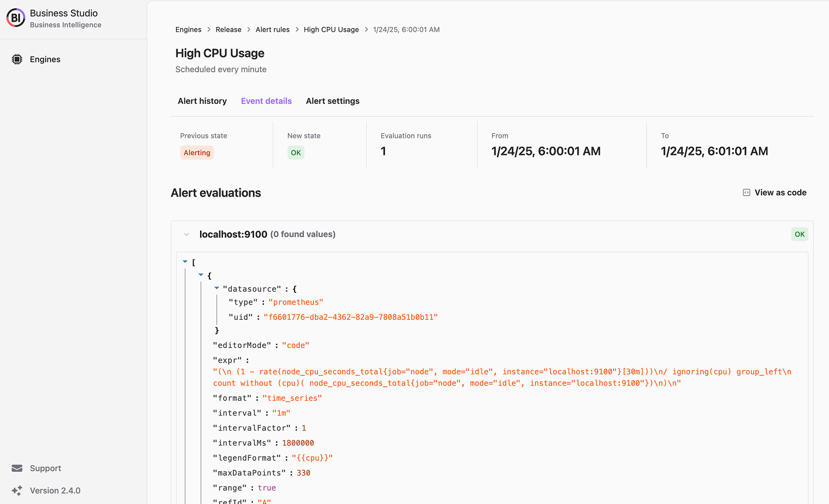Viewport: 829px width, 504px height.
Task: Click the "time_series" format value
Action: click(x=292, y=398)
